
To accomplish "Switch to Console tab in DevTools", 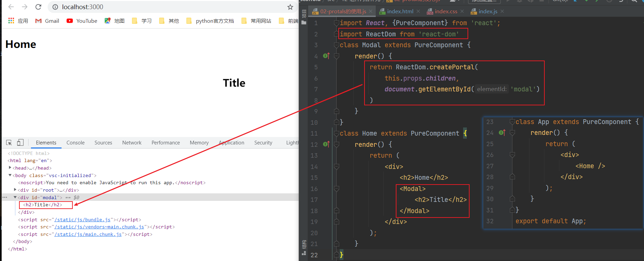I will point(75,143).
